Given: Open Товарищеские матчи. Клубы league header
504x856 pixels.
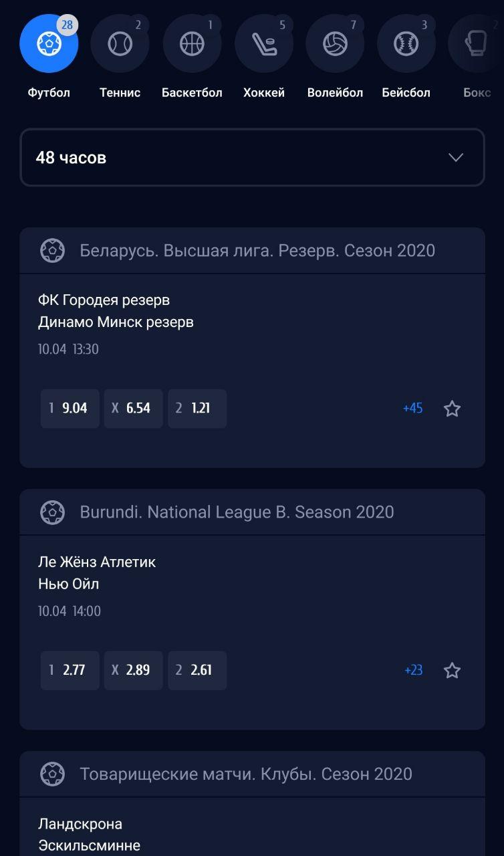Looking at the screenshot, I should [x=245, y=774].
